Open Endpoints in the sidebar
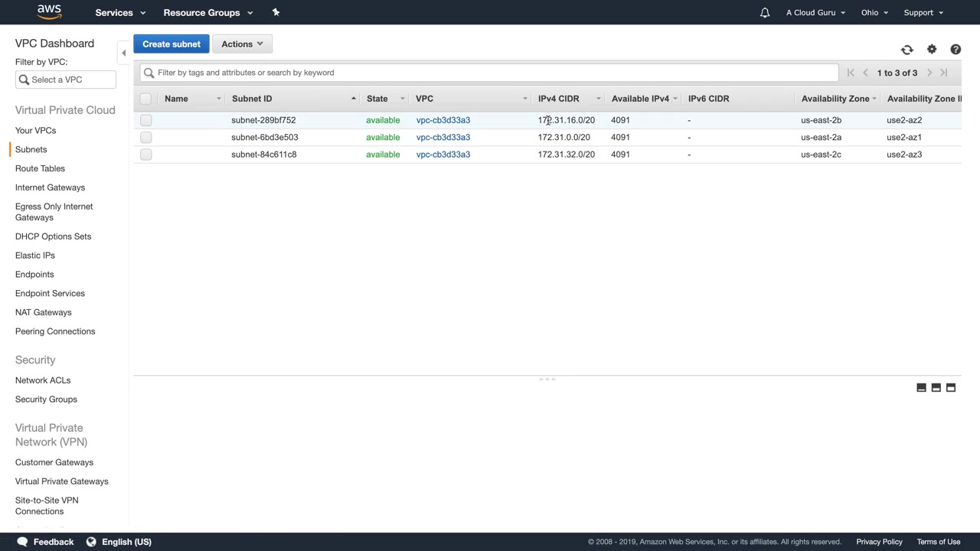This screenshot has width=980, height=551. [x=34, y=275]
